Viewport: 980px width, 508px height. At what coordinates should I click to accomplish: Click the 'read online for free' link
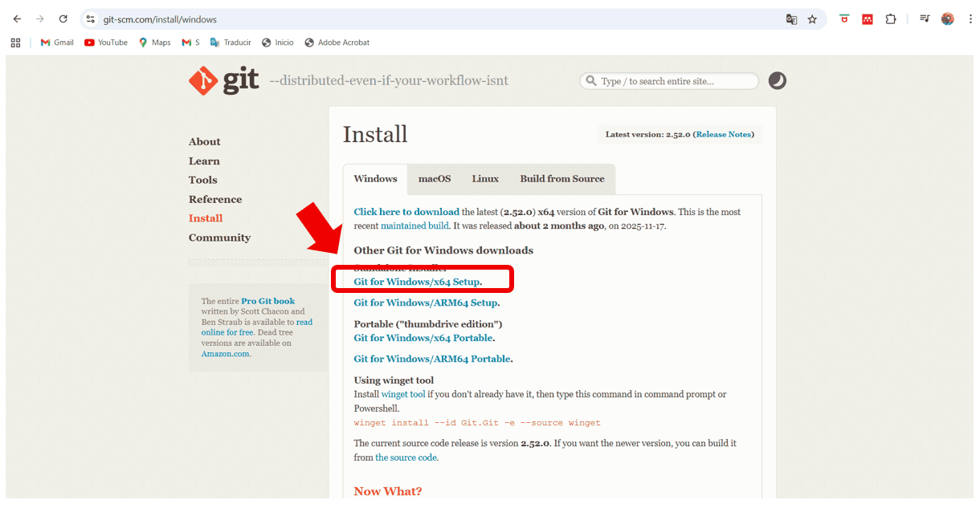(256, 327)
